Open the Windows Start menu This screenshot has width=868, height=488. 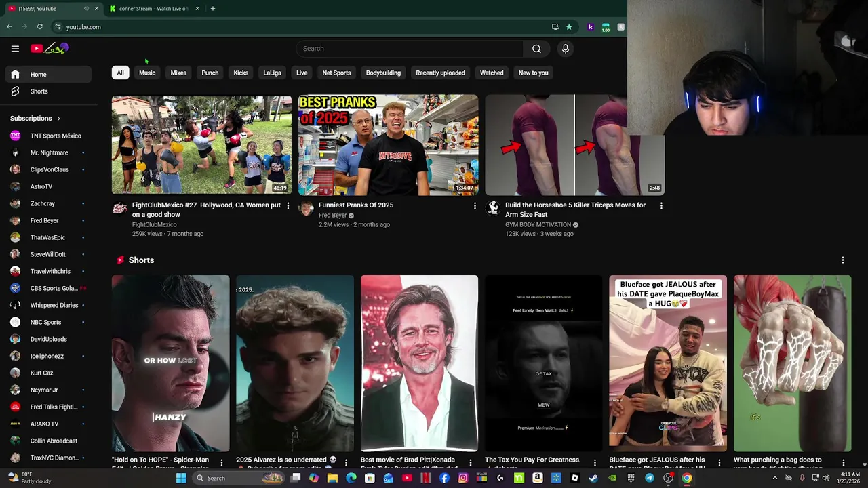tap(181, 478)
